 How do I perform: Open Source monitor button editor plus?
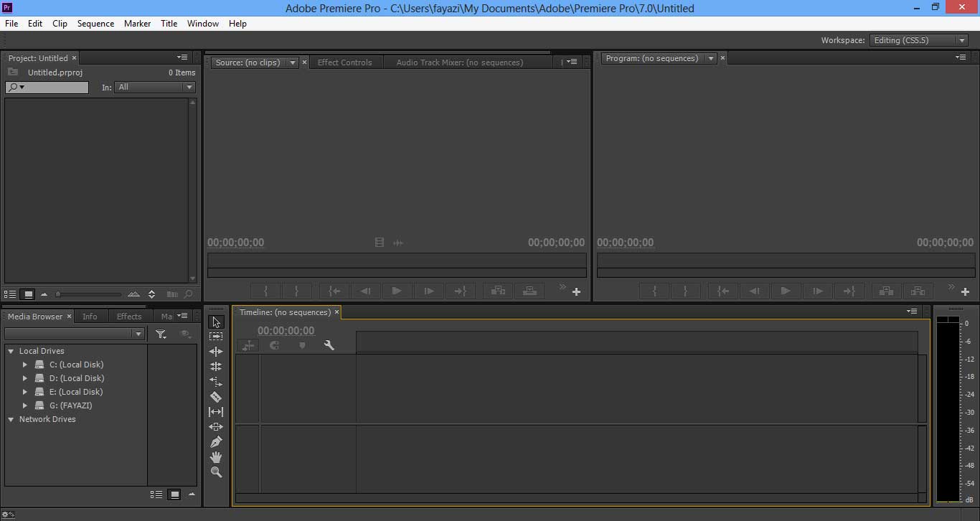click(576, 292)
